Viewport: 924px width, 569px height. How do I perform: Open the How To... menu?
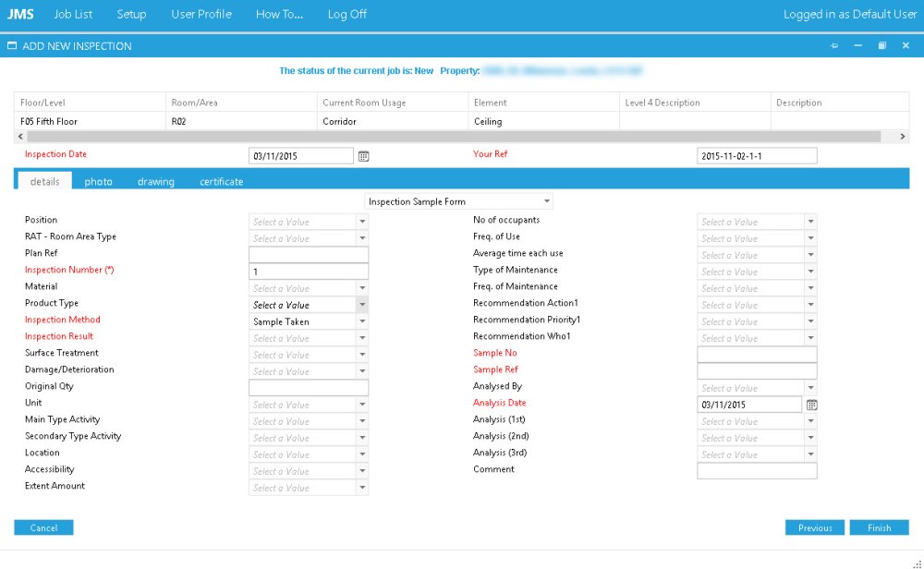point(279,14)
